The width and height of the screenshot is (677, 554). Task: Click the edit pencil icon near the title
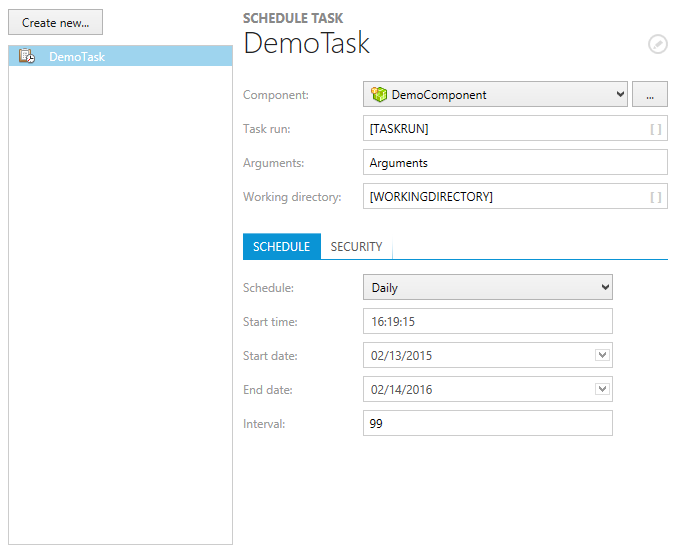pyautogui.click(x=657, y=43)
